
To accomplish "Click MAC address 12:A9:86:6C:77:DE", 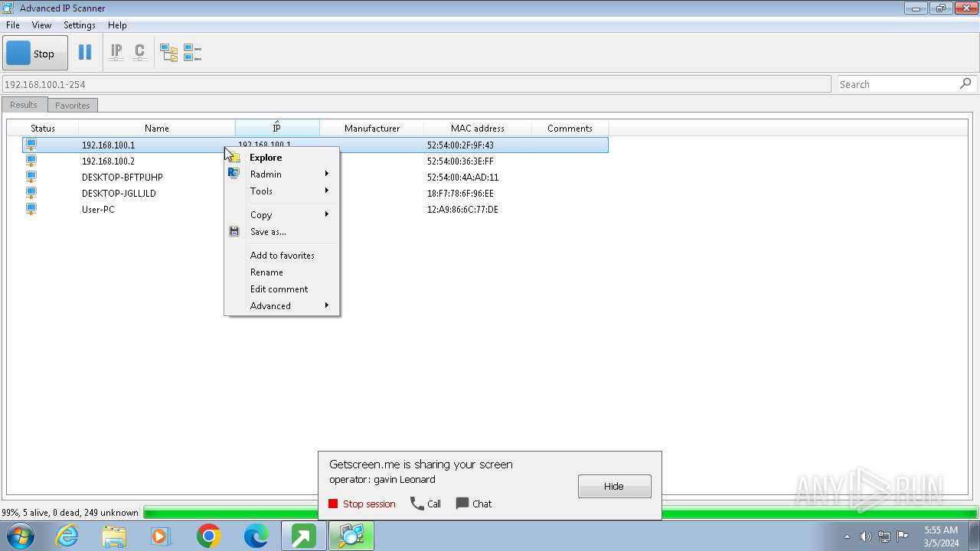I will pyautogui.click(x=462, y=210).
